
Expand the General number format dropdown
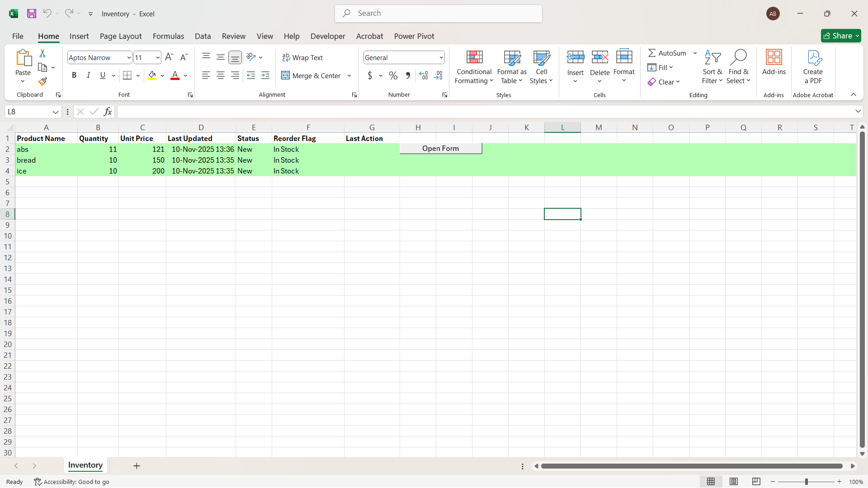click(441, 58)
